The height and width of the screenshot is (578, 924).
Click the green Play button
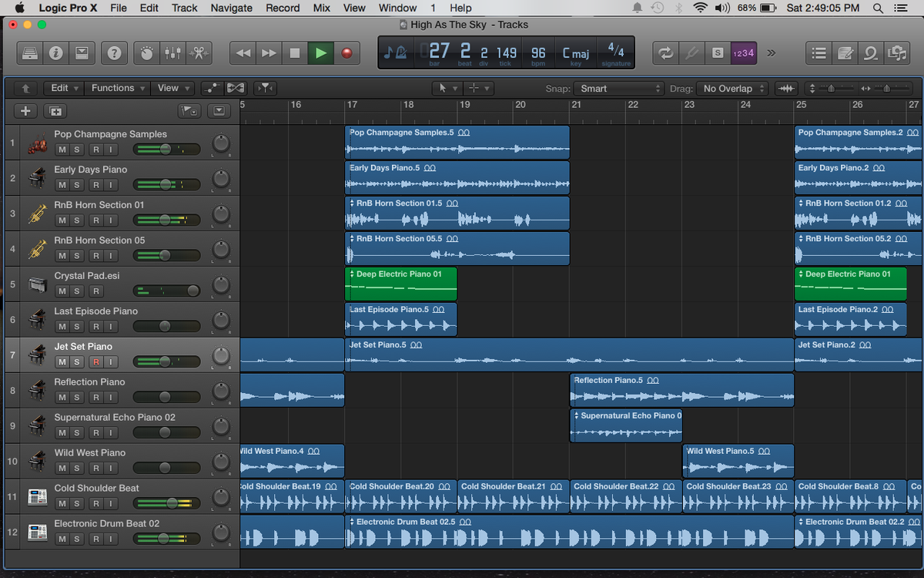pyautogui.click(x=320, y=53)
